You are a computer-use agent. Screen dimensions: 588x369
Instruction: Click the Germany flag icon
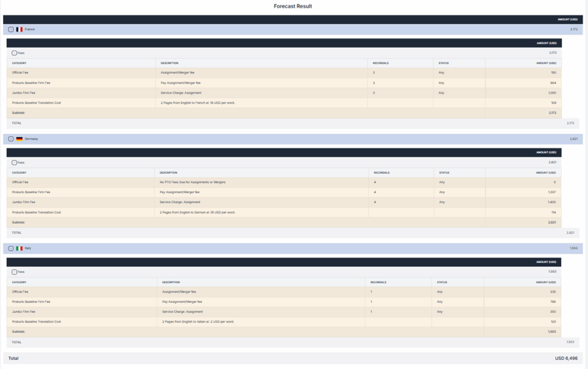pos(21,138)
